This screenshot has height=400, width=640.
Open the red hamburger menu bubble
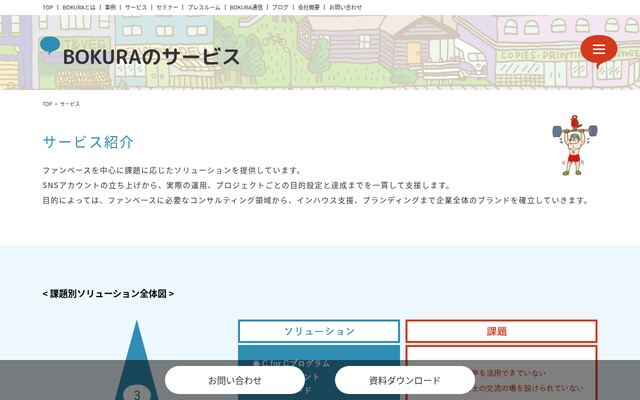pos(599,50)
